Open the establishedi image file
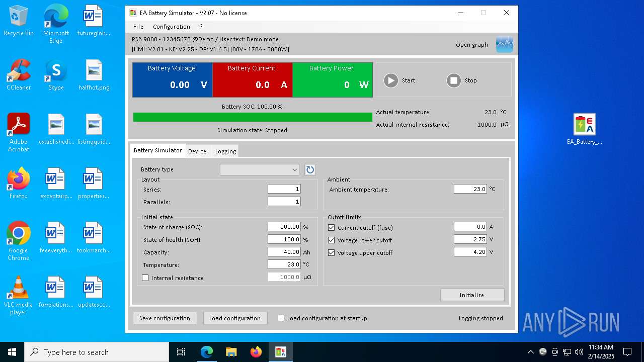Image resolution: width=644 pixels, height=362 pixels. click(x=56, y=130)
